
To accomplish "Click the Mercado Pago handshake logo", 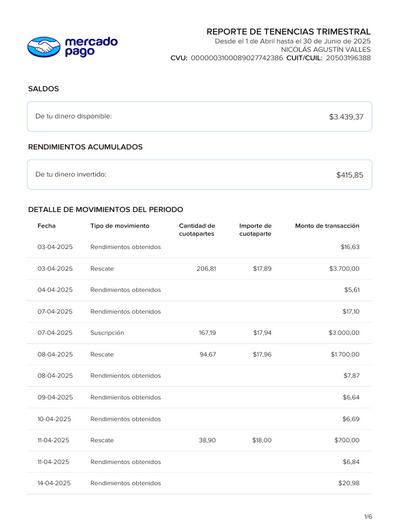I will [44, 47].
